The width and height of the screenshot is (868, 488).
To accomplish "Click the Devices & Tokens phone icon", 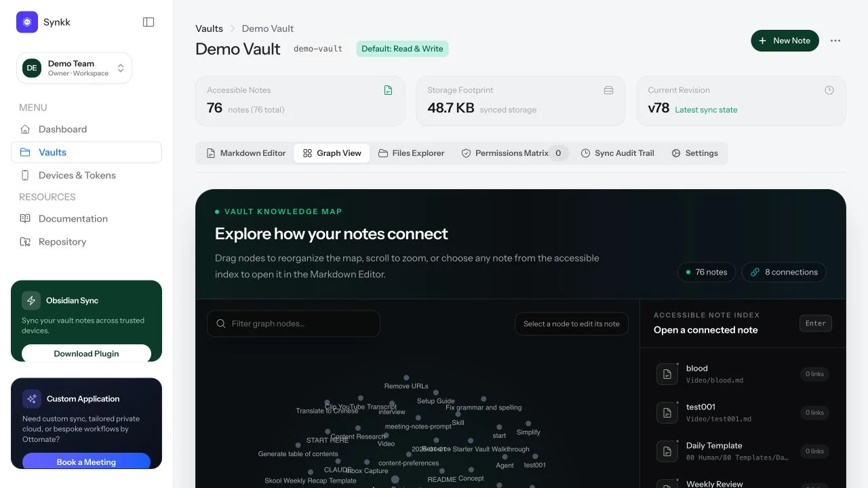I will 25,175.
